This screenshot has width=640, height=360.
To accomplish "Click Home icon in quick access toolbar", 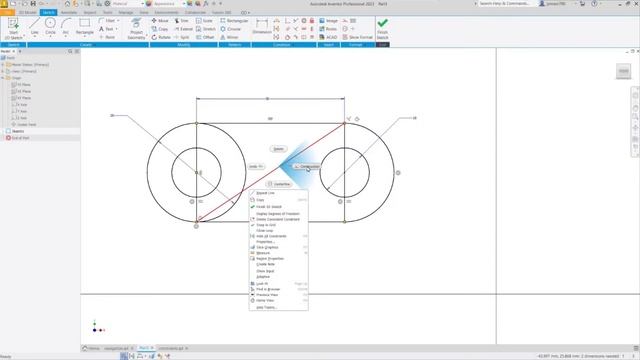I will click(67, 4).
